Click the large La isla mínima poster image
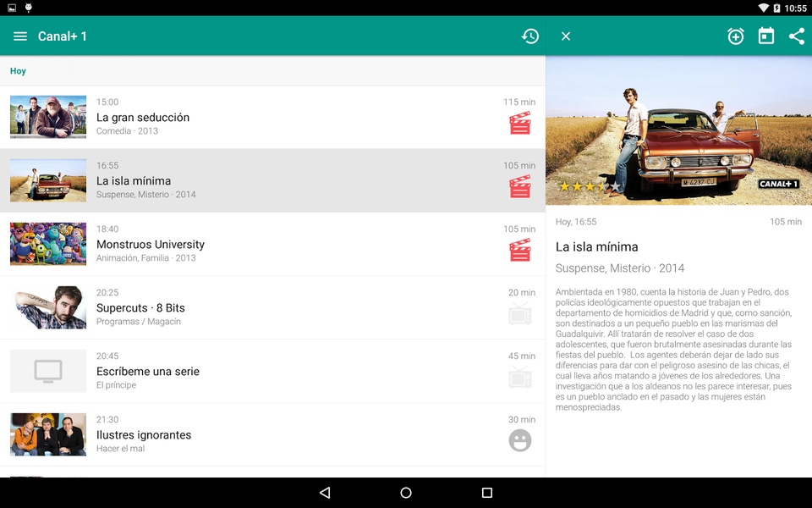This screenshot has width=812, height=508. point(679,130)
